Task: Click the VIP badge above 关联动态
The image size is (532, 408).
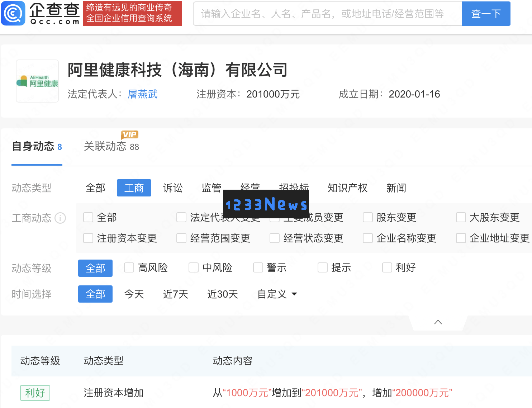Action: (130, 134)
